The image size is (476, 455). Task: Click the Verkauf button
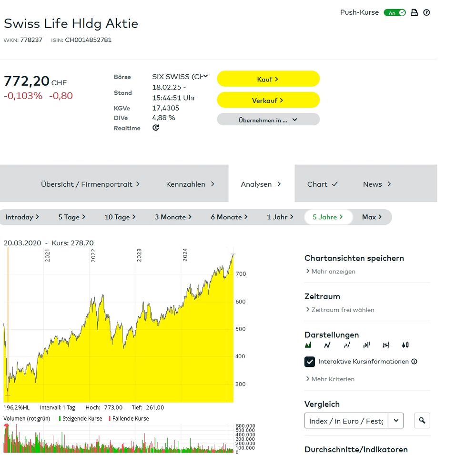[268, 100]
